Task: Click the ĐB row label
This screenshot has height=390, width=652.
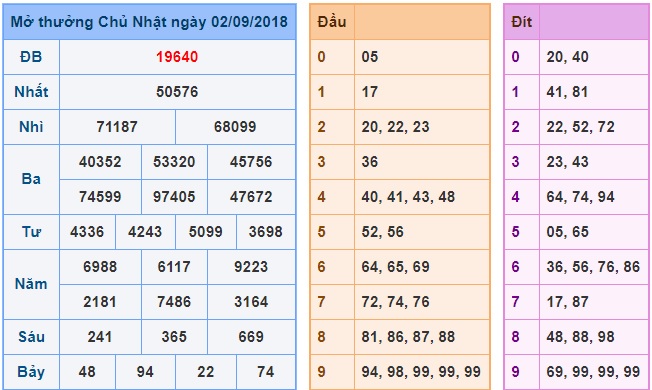Action: click(31, 57)
